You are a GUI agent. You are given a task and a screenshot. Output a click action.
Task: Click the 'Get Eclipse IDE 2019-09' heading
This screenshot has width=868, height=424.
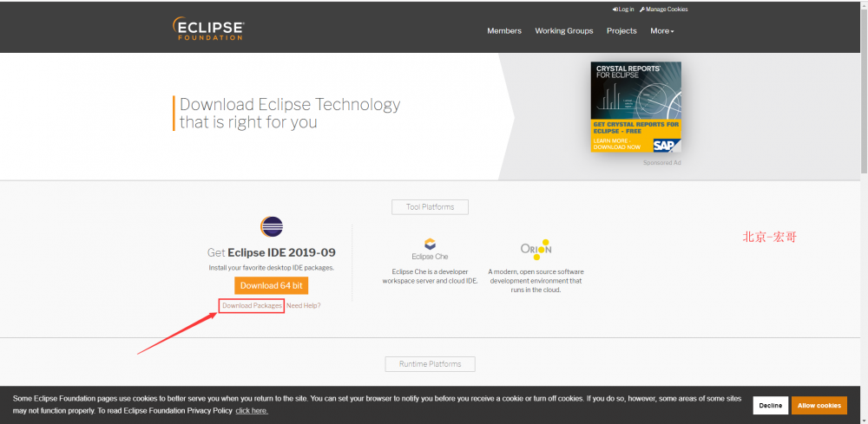[x=271, y=252]
